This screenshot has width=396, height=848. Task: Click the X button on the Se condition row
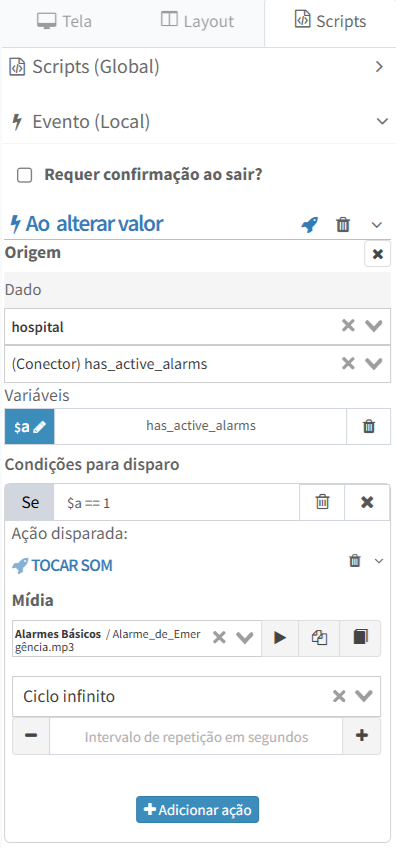pyautogui.click(x=367, y=502)
